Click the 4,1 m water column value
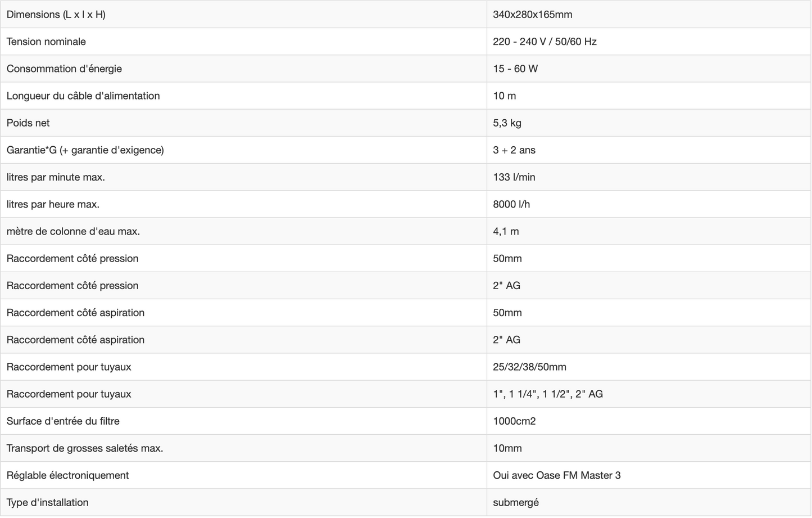The image size is (812, 518). tap(506, 231)
